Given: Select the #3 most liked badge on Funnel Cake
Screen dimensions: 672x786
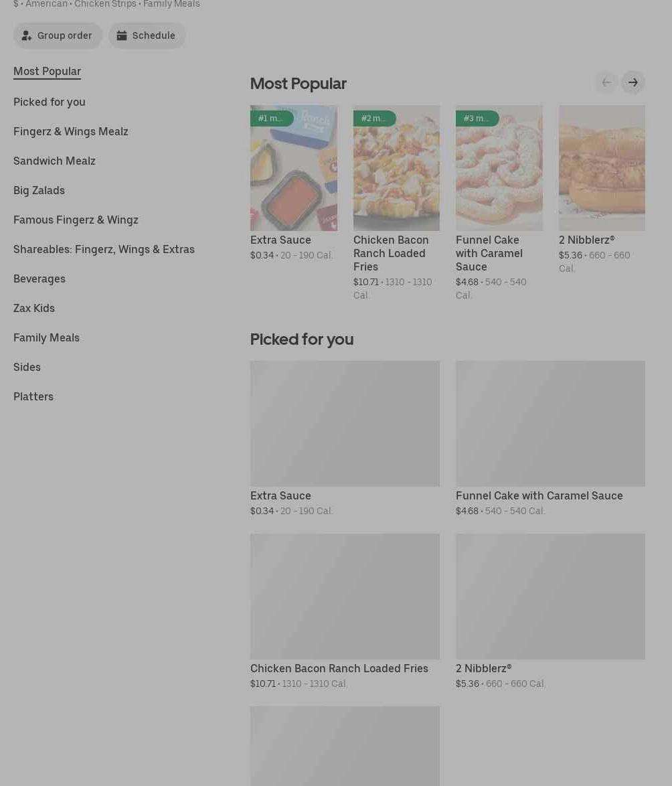Looking at the screenshot, I should pos(477,119).
